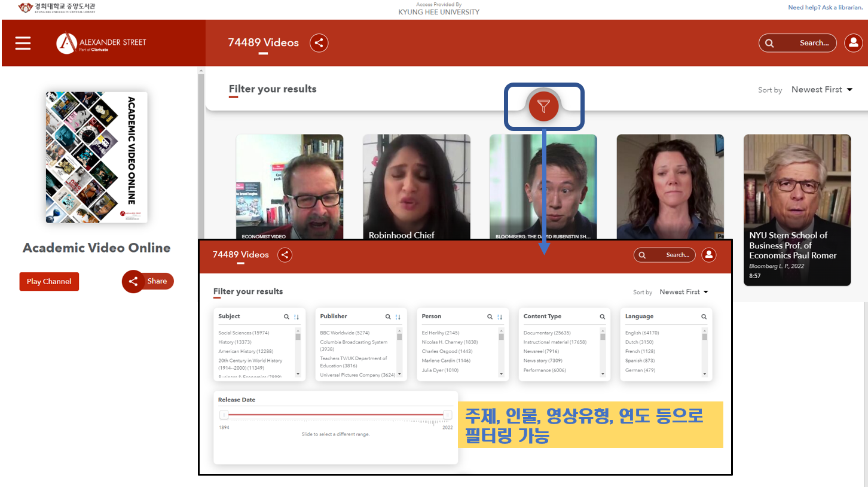The width and height of the screenshot is (868, 487).
Task: Select History (13373) in the Subject list
Action: (x=235, y=342)
